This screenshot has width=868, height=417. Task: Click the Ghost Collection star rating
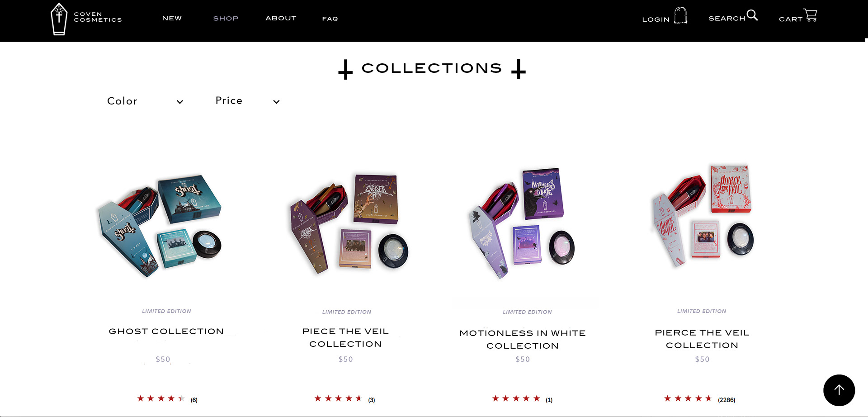click(161, 398)
